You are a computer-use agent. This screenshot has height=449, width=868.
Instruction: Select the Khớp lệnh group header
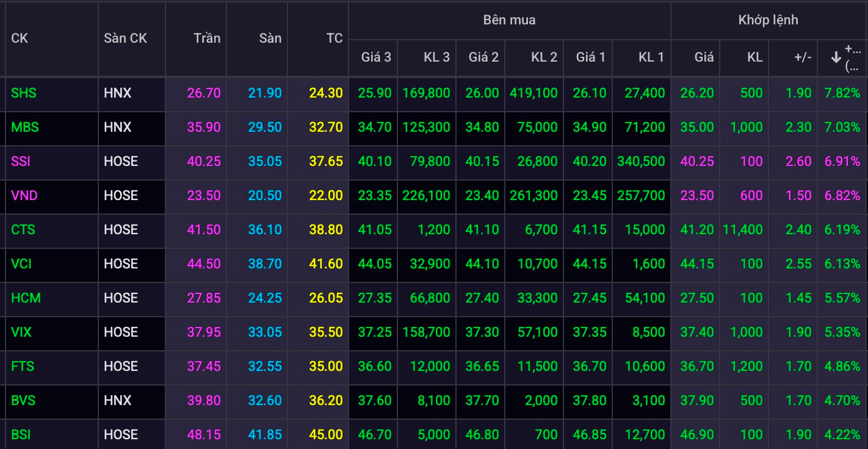coord(768,20)
